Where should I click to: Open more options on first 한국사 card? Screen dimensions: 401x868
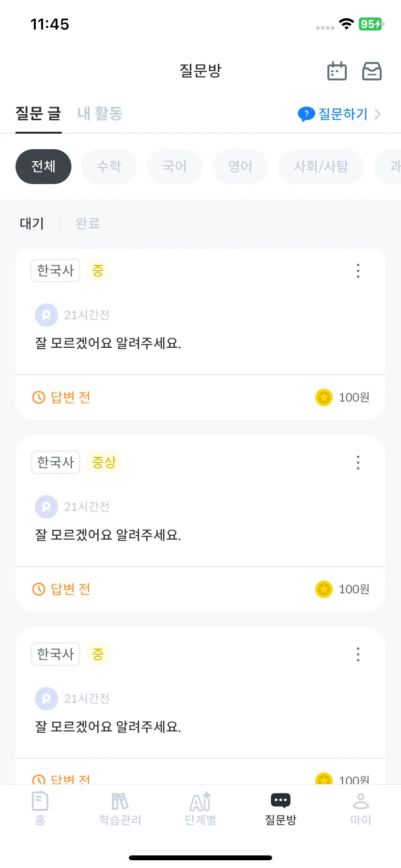[x=358, y=271]
